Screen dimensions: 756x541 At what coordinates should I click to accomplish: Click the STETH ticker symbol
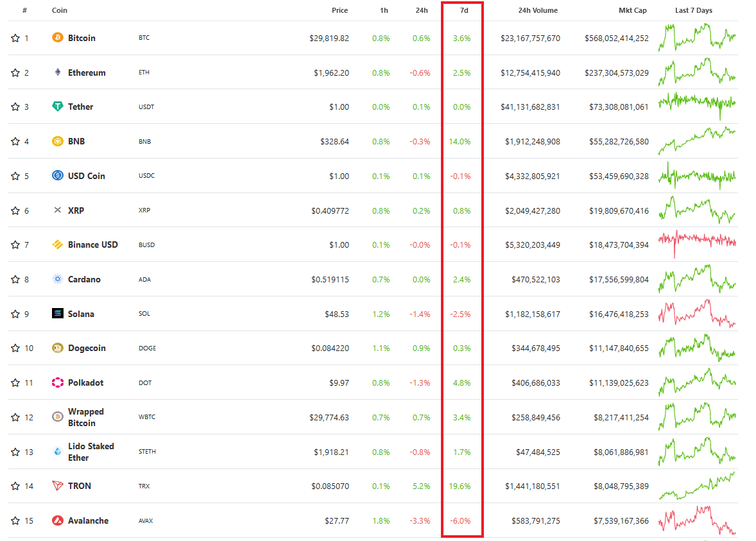(x=147, y=452)
